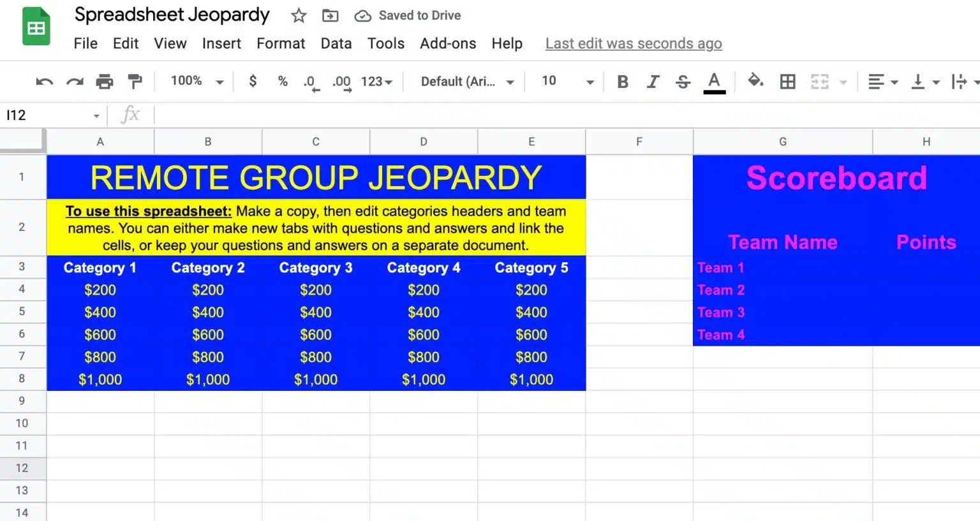Image resolution: width=980 pixels, height=521 pixels.
Task: Star the Spreadsheet Jeopardy file
Action: click(x=298, y=15)
